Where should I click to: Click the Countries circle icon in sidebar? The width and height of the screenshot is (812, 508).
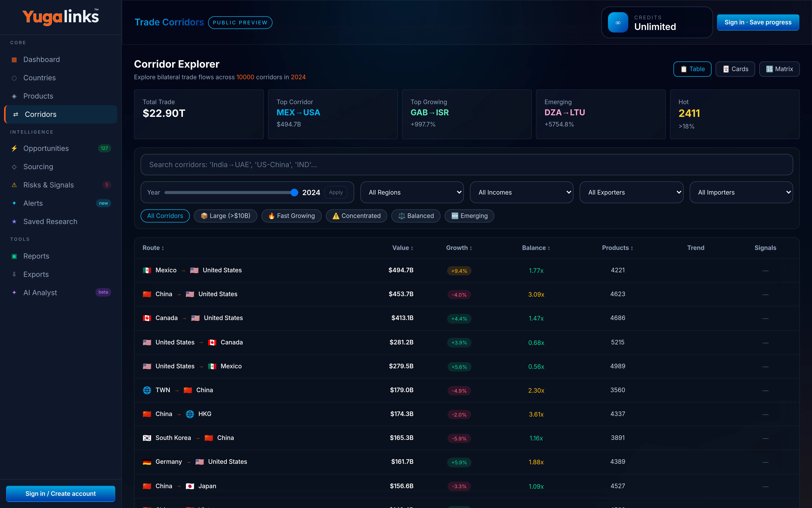[x=14, y=78]
